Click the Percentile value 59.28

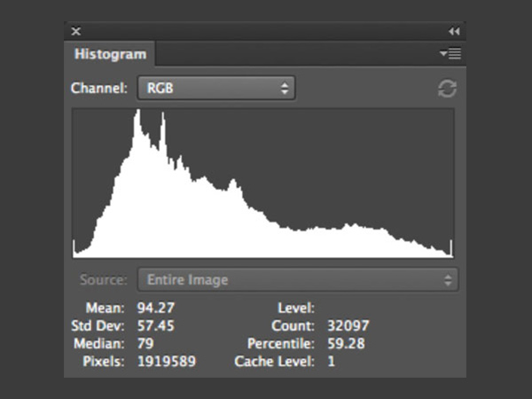coord(347,344)
